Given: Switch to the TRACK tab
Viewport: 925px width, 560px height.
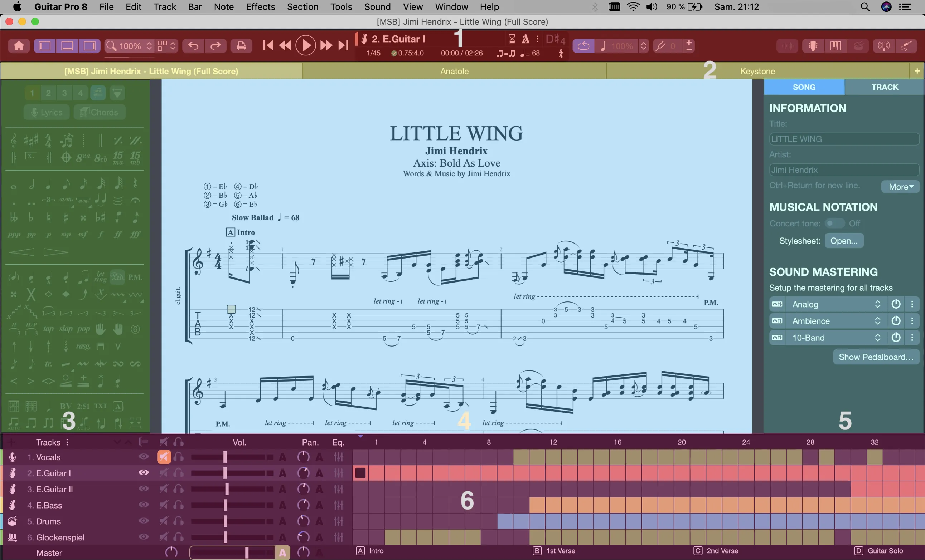Looking at the screenshot, I should point(885,87).
